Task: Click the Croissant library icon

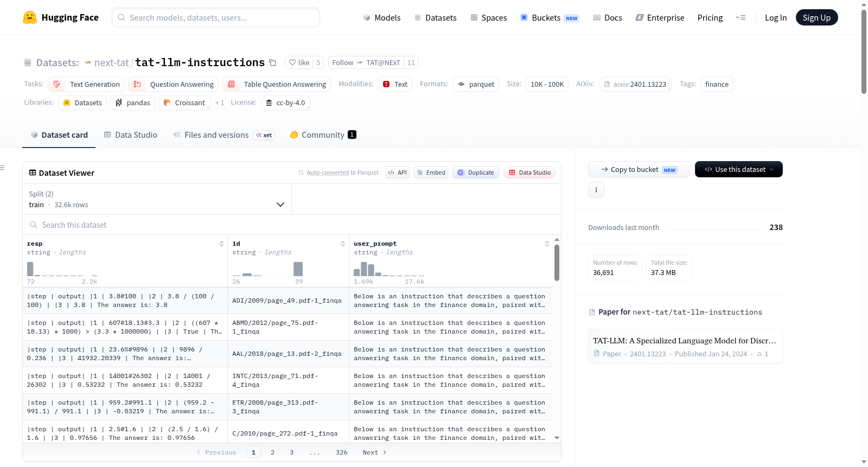Action: 167,103
